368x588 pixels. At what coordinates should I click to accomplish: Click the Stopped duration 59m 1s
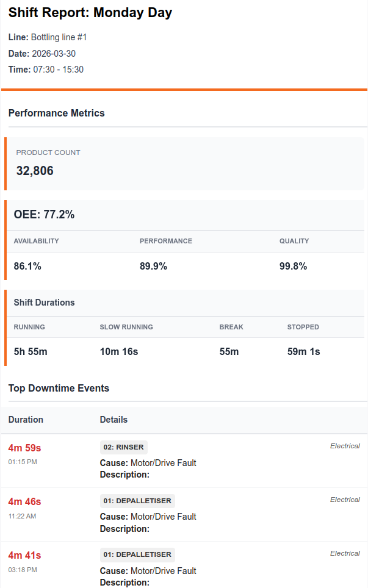(x=303, y=351)
